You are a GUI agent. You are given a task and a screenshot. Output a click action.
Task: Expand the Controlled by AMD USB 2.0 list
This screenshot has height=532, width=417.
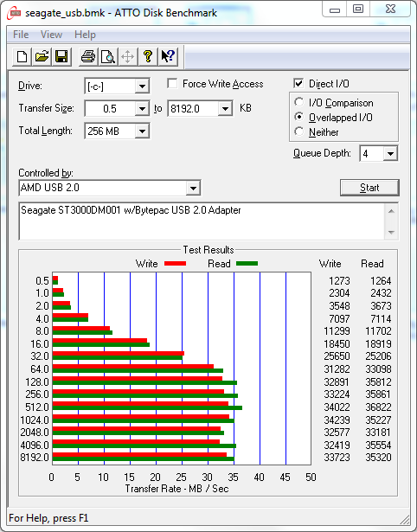coord(193,188)
